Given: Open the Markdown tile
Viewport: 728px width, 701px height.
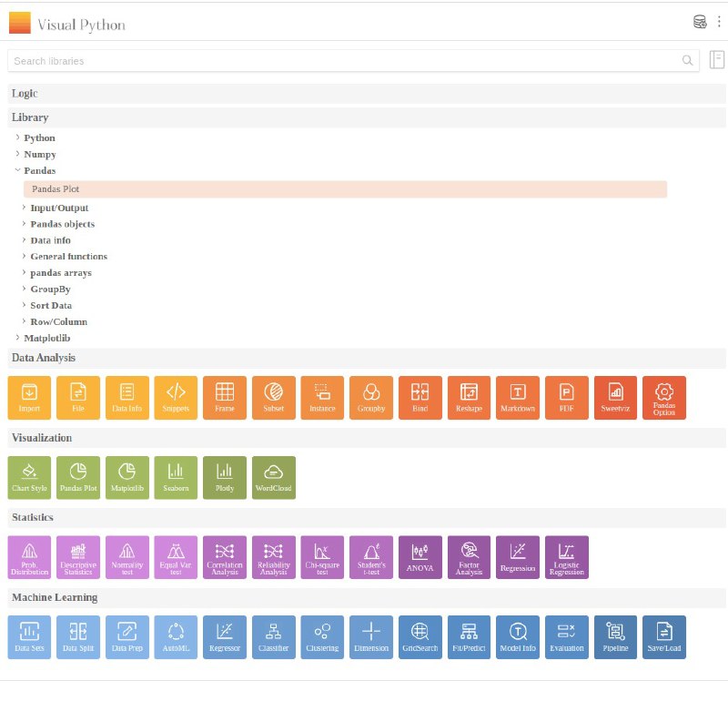Looking at the screenshot, I should (518, 398).
